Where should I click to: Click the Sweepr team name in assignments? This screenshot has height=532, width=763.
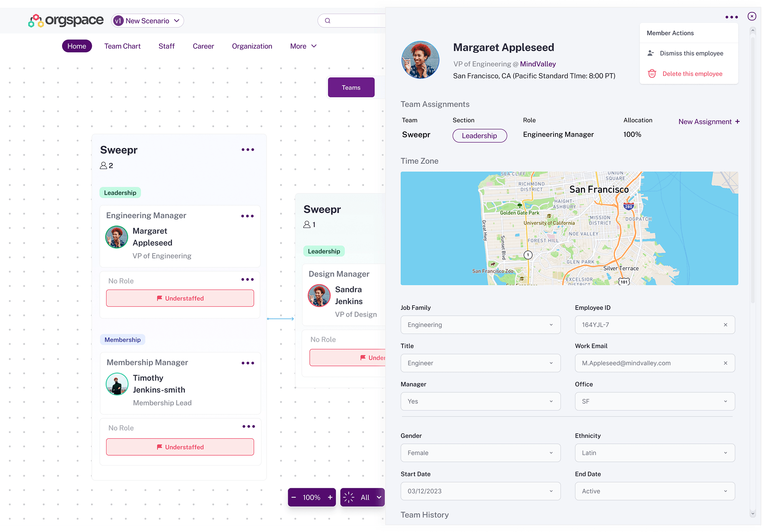(416, 135)
